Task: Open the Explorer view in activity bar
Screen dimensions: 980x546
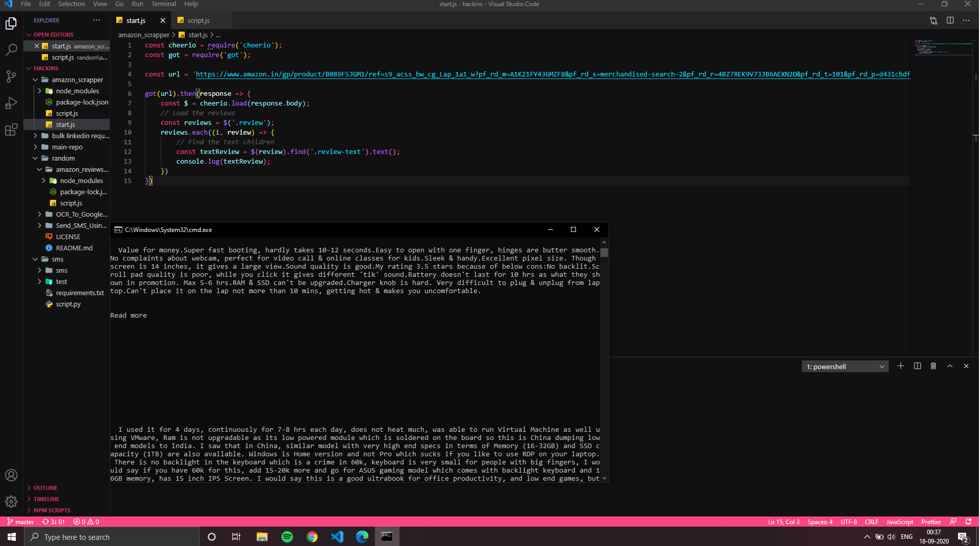Action: coord(11,23)
